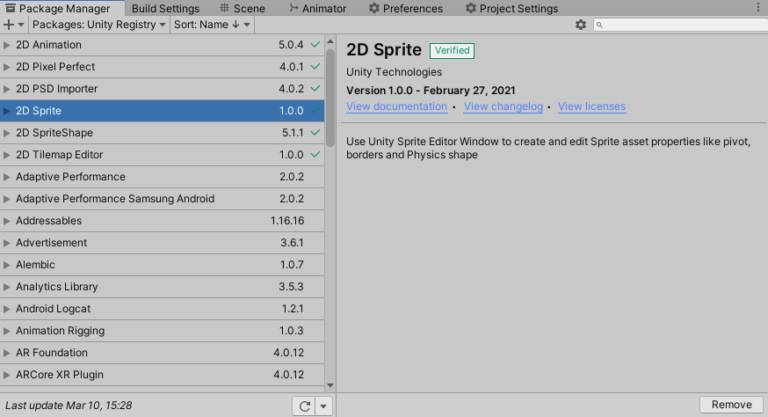Open the View documentation link
This screenshot has height=417, width=768.
[x=397, y=106]
